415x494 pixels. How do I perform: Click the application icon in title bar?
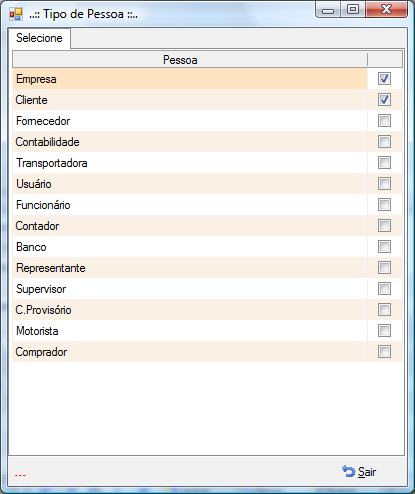click(16, 14)
